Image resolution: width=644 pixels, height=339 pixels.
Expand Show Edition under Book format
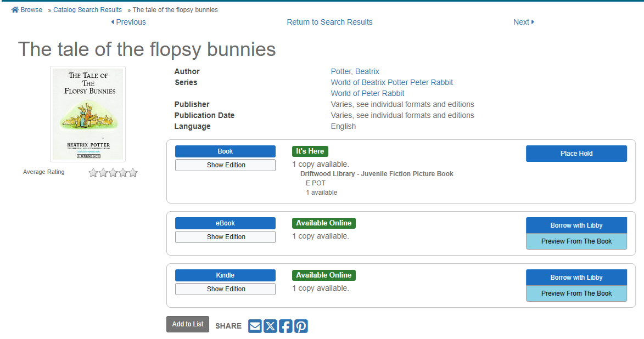(225, 165)
